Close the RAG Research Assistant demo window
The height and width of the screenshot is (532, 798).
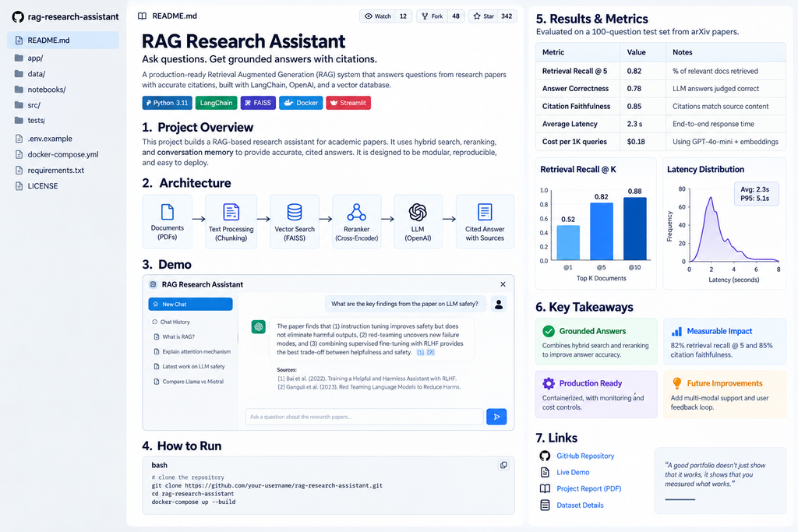tap(503, 284)
